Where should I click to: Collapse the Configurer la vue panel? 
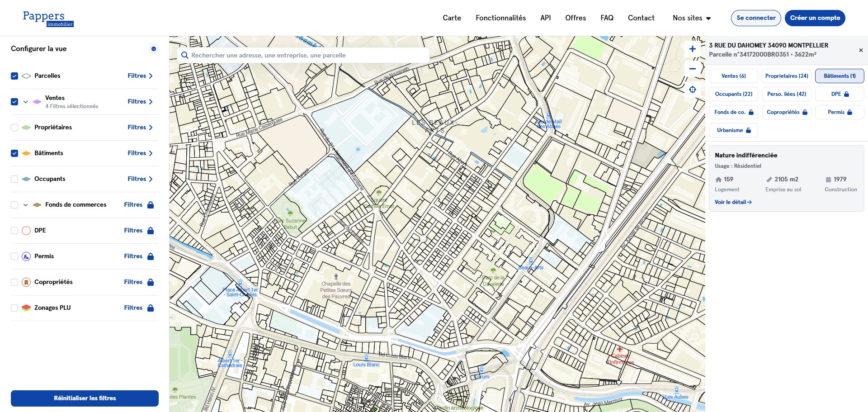pyautogui.click(x=154, y=49)
